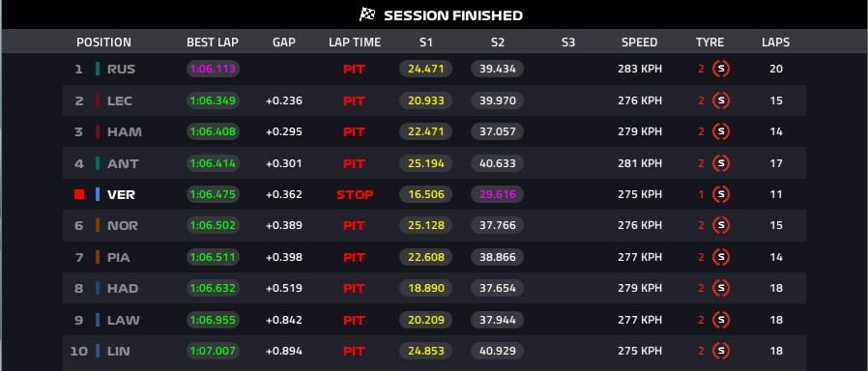This screenshot has width=868, height=371.
Task: Click the purple S2 time 29.616
Action: pos(497,194)
